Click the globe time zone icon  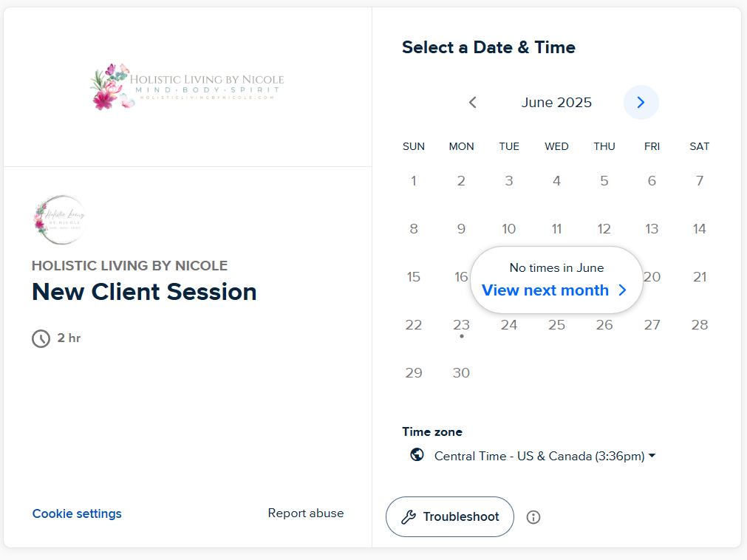[x=417, y=455]
